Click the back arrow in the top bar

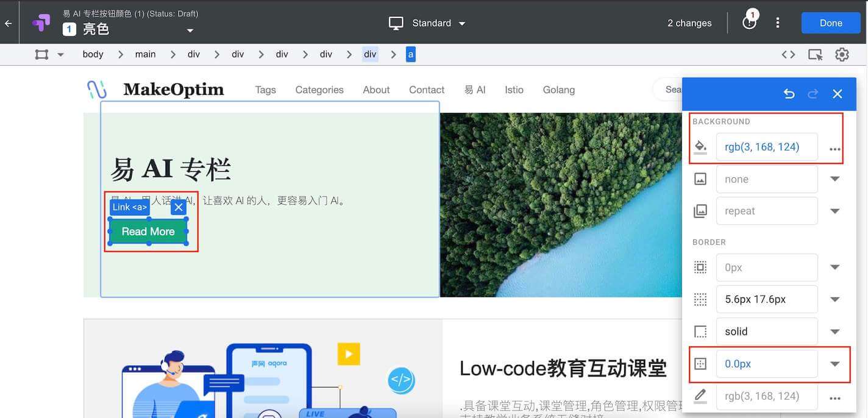click(x=8, y=23)
